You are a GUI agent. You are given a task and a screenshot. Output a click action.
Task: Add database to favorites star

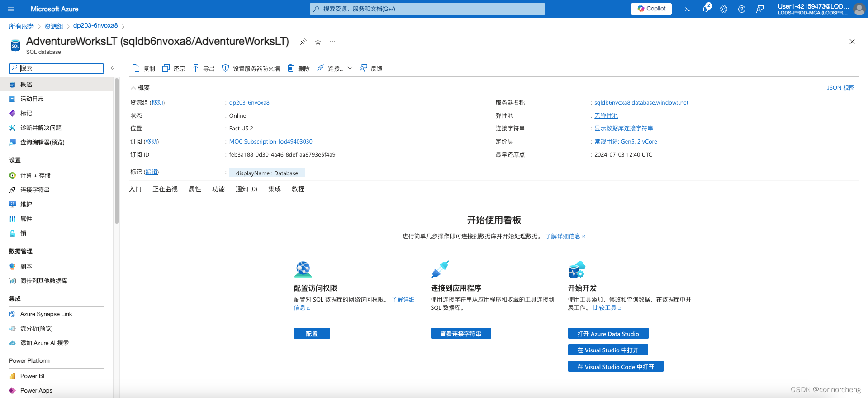318,42
